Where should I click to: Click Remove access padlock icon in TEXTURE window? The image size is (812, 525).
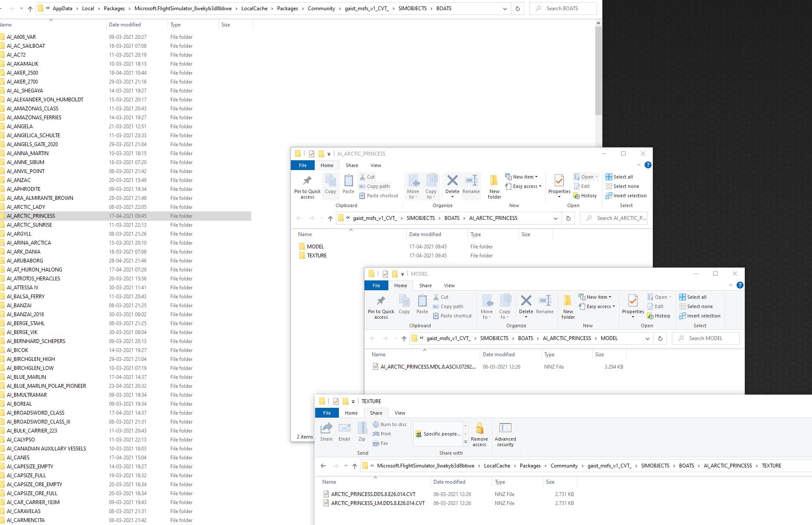(479, 428)
